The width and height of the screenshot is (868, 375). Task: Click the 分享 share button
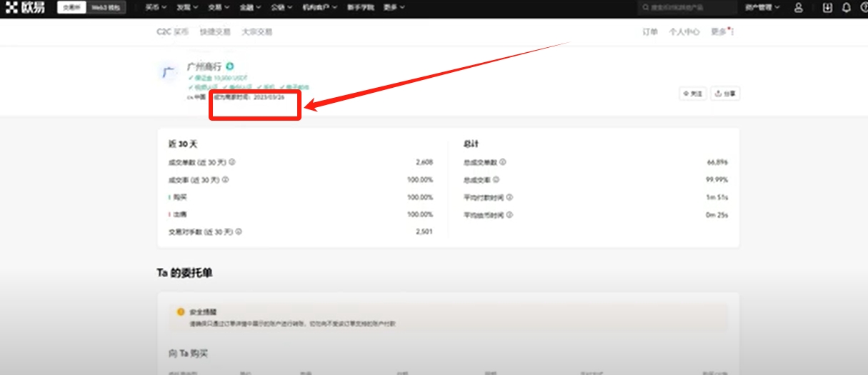(x=725, y=94)
